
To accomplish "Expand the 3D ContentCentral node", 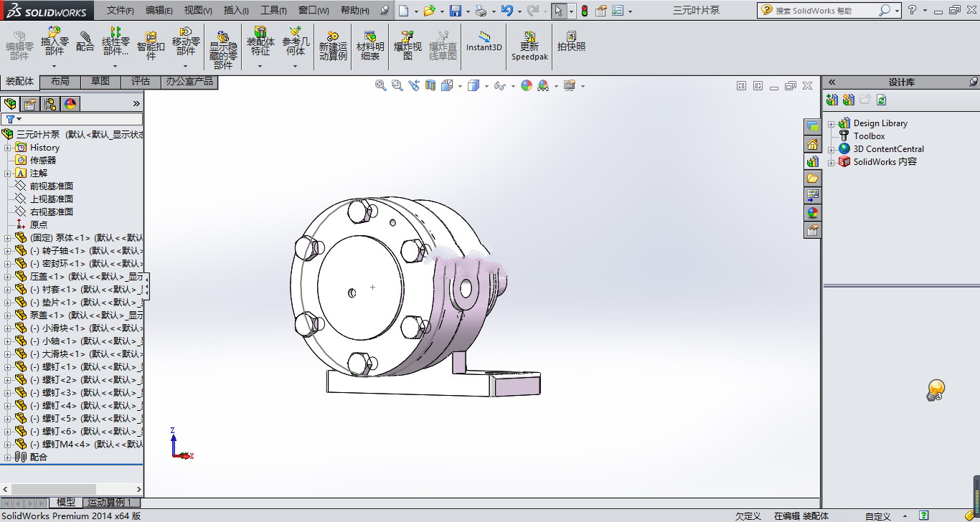I will point(831,149).
